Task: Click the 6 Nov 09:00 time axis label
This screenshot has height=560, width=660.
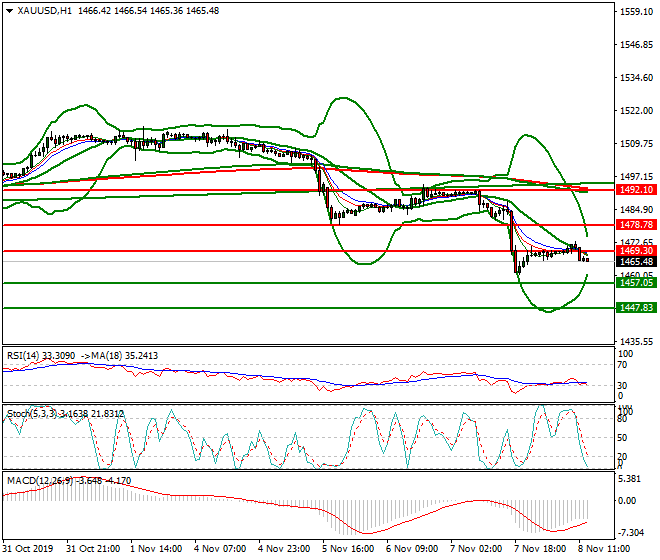Action: [x=412, y=549]
